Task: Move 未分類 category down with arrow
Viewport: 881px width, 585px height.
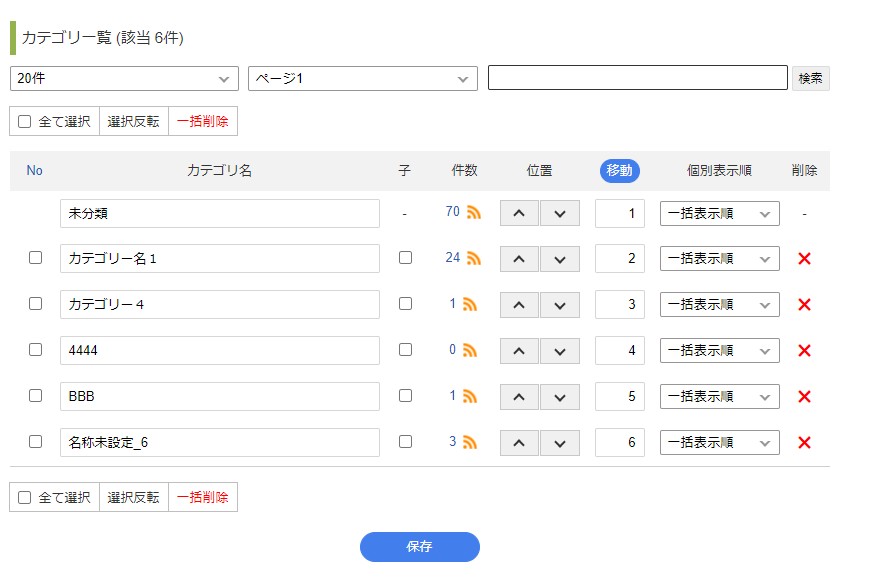Action: [560, 213]
